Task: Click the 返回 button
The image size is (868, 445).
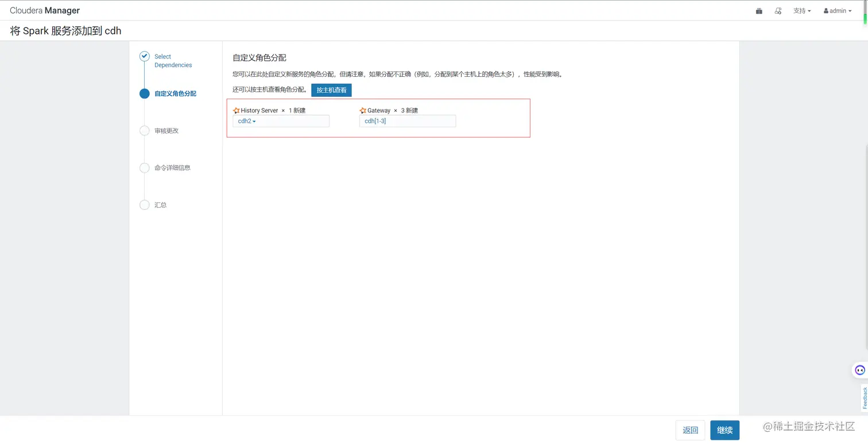Action: point(690,430)
